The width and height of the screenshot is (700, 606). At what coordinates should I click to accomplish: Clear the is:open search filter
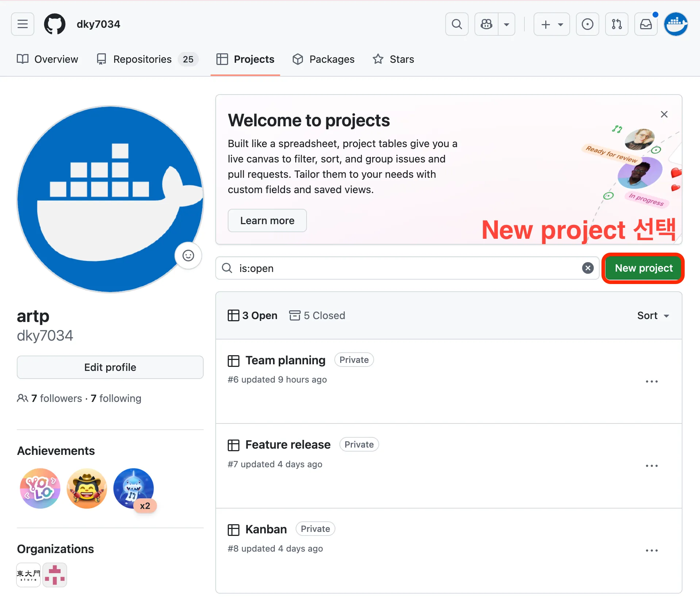coord(588,268)
